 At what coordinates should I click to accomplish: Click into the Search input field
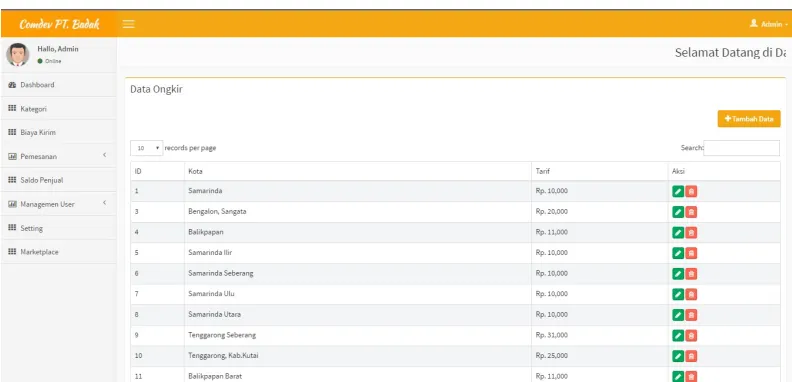point(741,148)
